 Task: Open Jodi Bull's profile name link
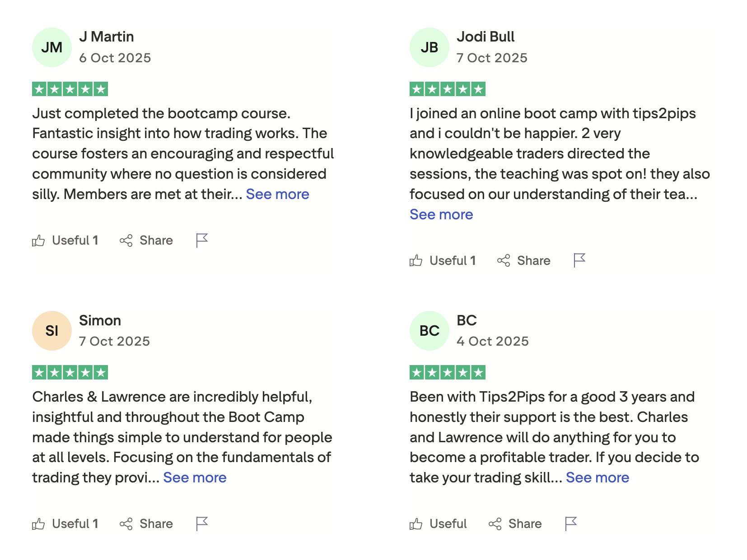point(486,37)
